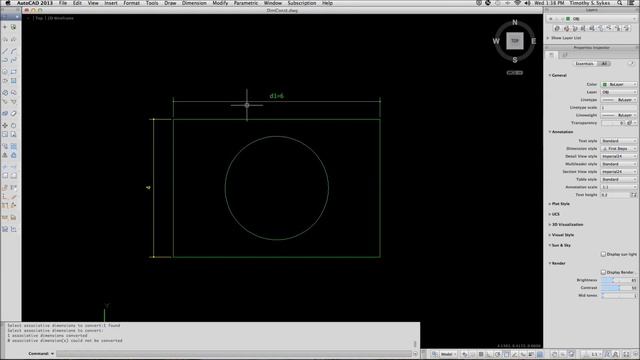The width and height of the screenshot is (640, 360).
Task: Select the Hatch tool in tool palette
Action: coord(13,80)
